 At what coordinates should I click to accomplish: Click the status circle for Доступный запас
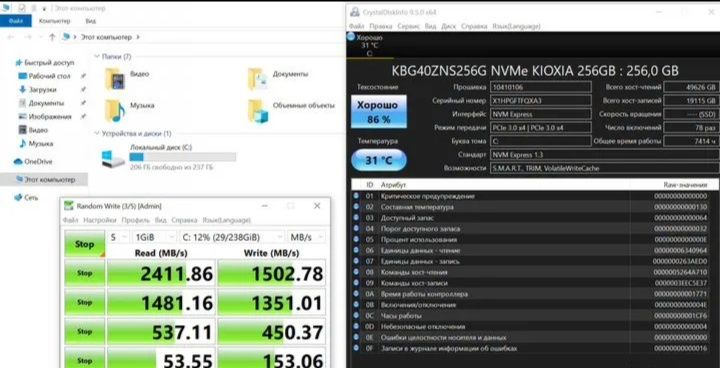356,218
